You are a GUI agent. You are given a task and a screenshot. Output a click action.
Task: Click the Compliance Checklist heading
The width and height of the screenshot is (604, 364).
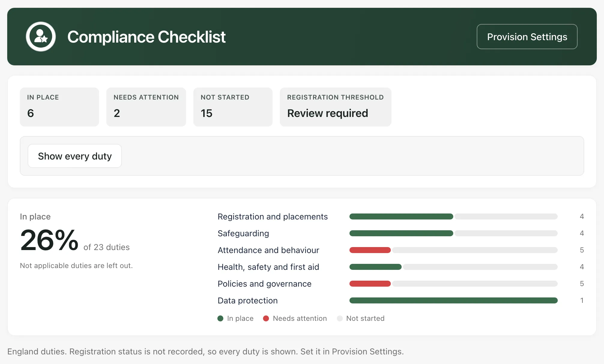146,37
